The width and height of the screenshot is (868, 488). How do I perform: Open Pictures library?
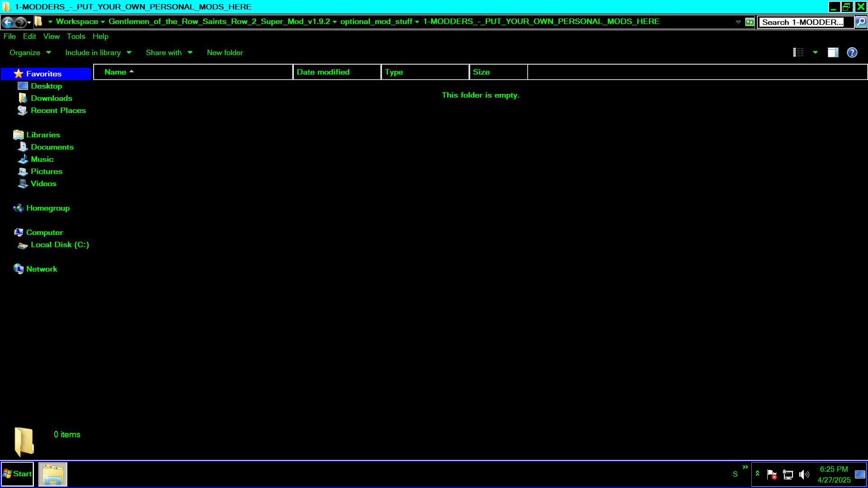(47, 171)
